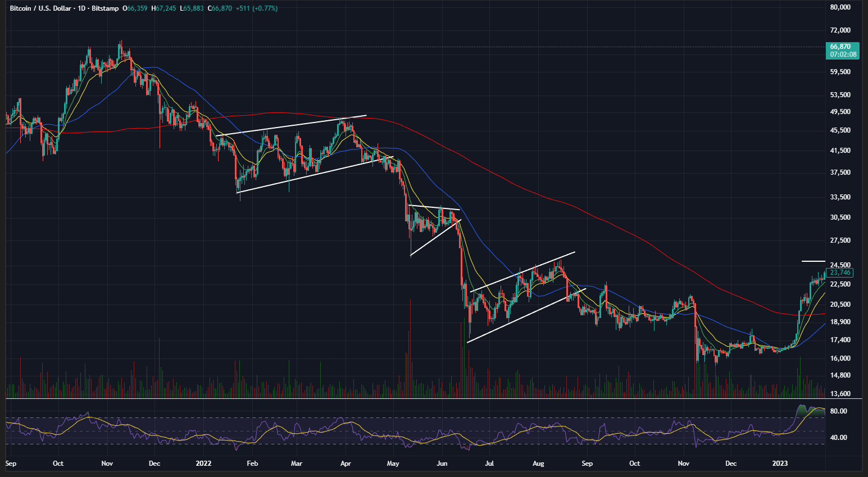Click the O66,359 open value in header
This screenshot has height=477, width=868.
click(135, 8)
